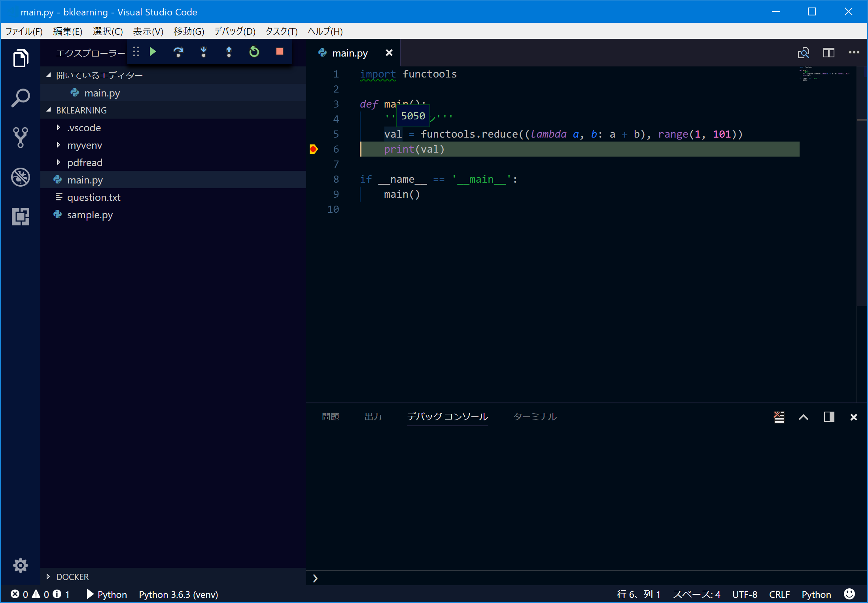Open the デバッグ(D) menu
The image size is (868, 603).
click(x=234, y=31)
